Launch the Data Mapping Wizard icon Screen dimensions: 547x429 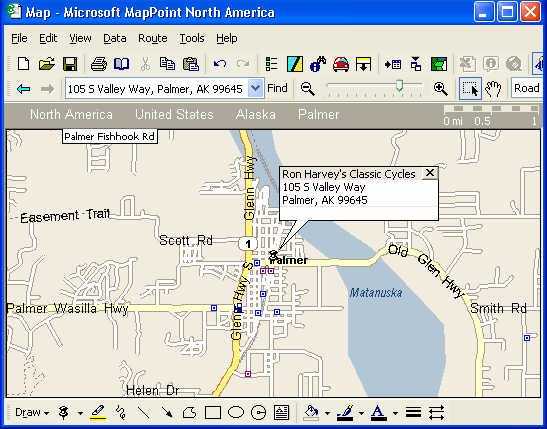click(x=295, y=64)
